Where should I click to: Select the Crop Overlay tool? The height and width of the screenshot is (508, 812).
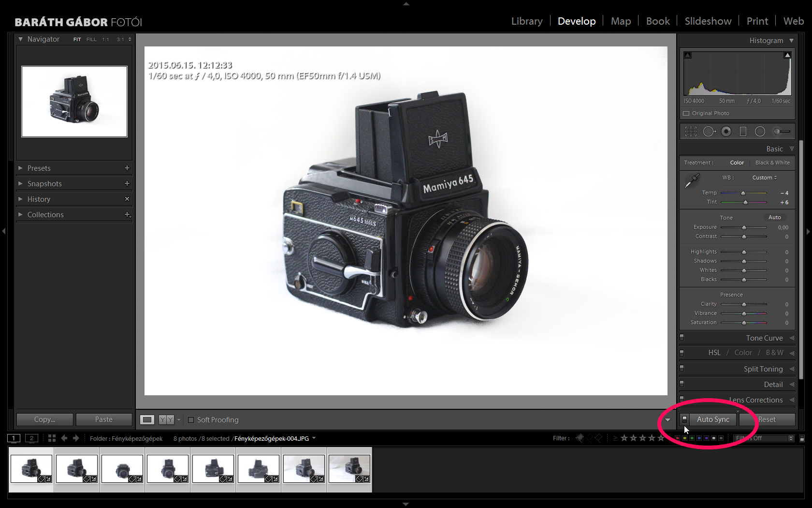tap(691, 132)
